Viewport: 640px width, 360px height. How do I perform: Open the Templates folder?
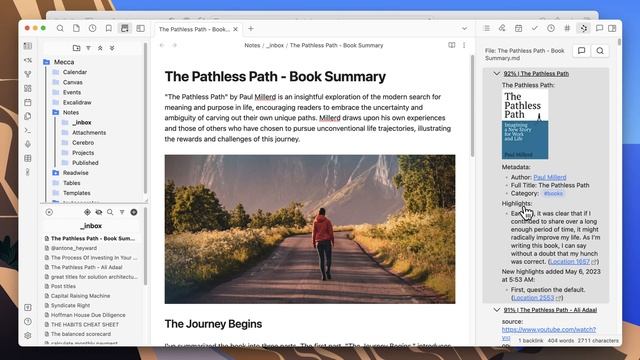pos(77,193)
